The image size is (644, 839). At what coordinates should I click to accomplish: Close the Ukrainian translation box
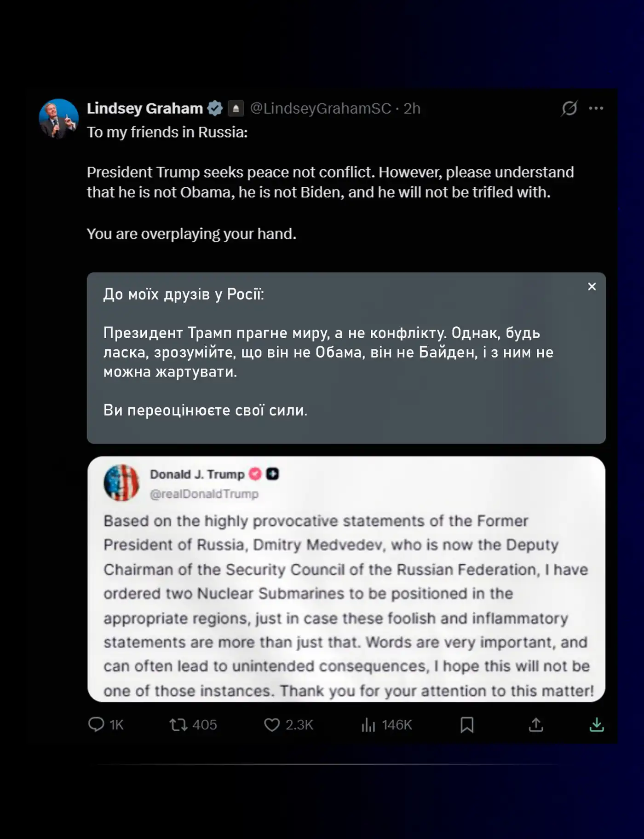[x=592, y=287]
